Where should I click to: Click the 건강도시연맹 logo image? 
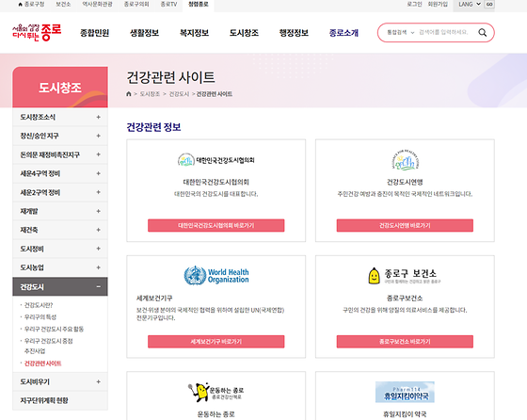pos(405,160)
